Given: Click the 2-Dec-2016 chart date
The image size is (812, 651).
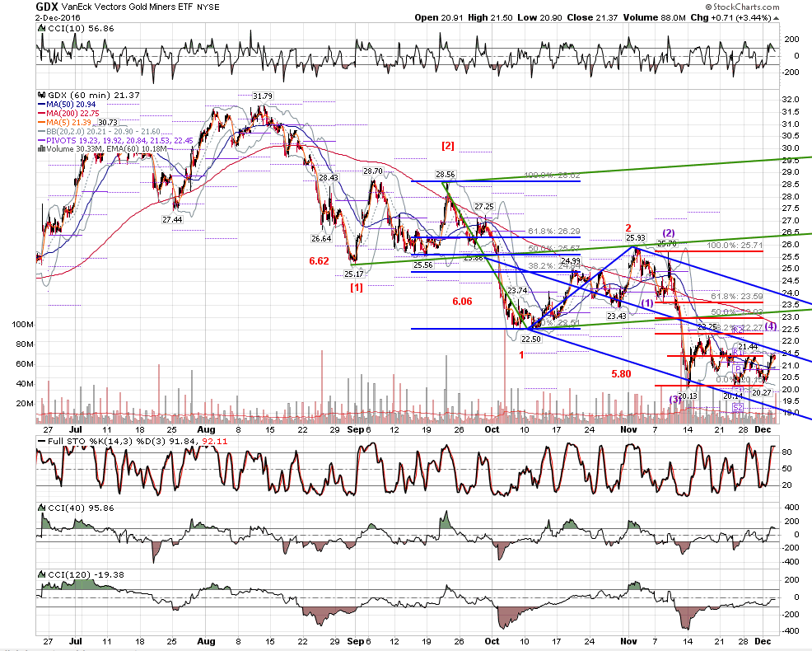Looking at the screenshot, I should coord(58,17).
